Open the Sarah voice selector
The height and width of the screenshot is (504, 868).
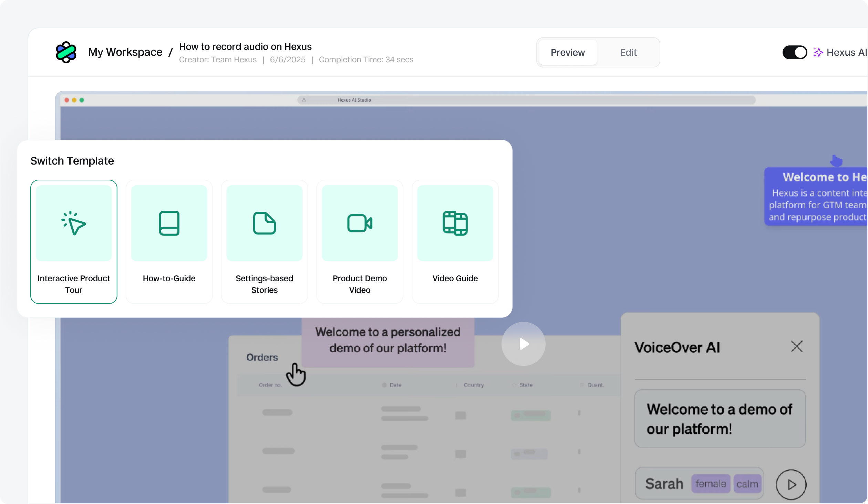pyautogui.click(x=699, y=484)
